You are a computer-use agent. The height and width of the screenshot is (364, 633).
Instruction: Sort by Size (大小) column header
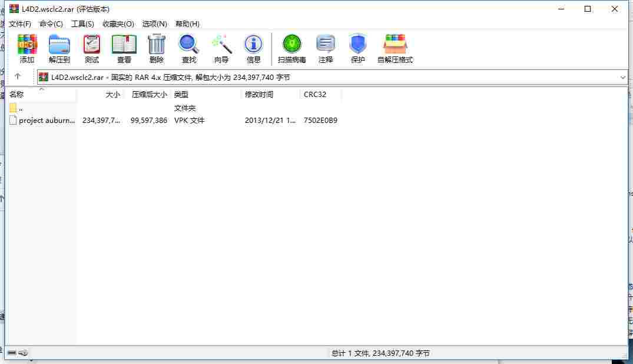click(x=101, y=94)
